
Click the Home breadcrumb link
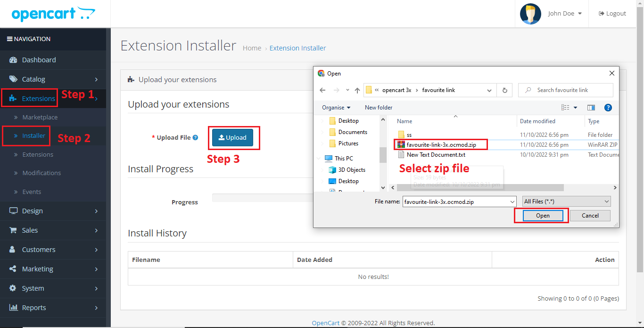252,48
